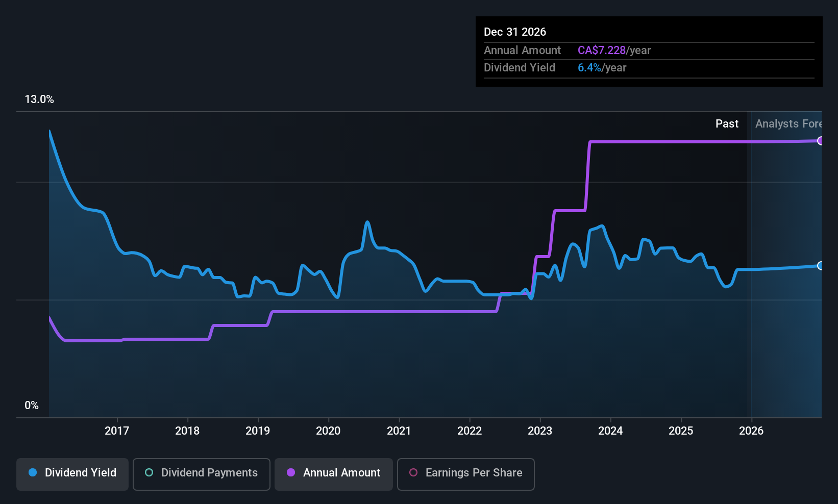This screenshot has width=838, height=504.
Task: Click the Dividend Payments legend to expand payment history
Action: click(201, 473)
